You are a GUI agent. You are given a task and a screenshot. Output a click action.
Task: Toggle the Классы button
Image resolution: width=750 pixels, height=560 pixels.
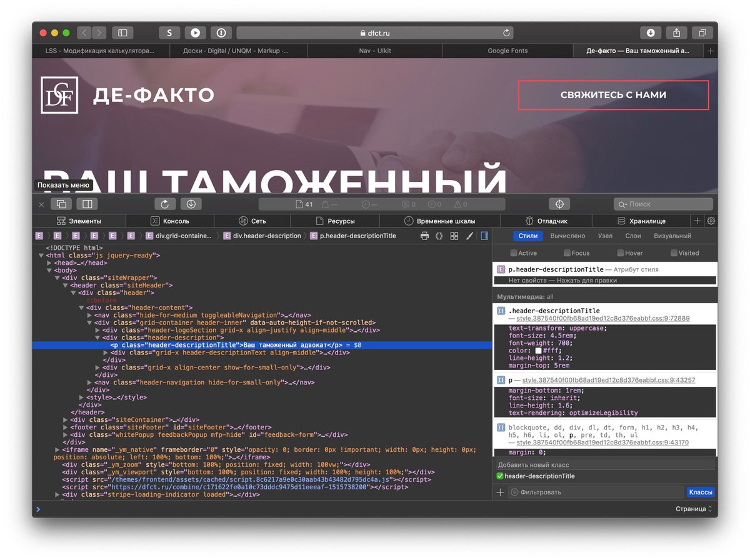pyautogui.click(x=700, y=492)
